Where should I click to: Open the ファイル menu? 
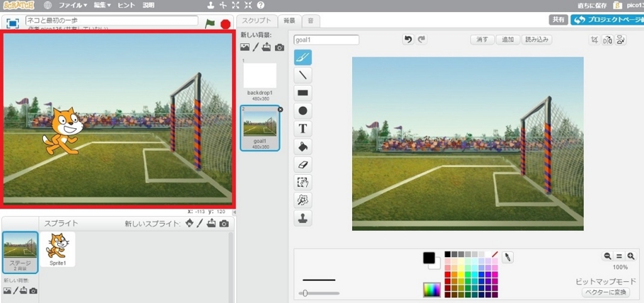(x=73, y=5)
